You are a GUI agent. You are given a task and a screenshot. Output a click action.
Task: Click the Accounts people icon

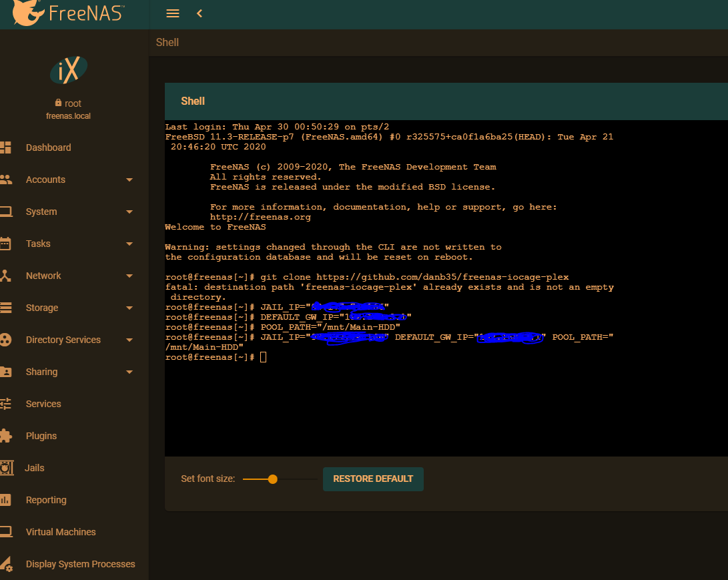[x=5, y=180]
